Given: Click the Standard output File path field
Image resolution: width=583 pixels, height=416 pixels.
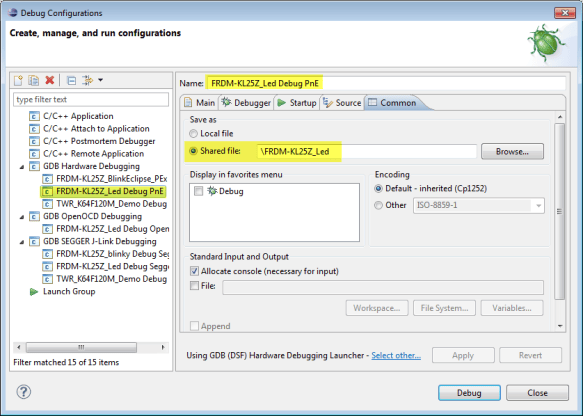Looking at the screenshot, I should click(x=383, y=287).
